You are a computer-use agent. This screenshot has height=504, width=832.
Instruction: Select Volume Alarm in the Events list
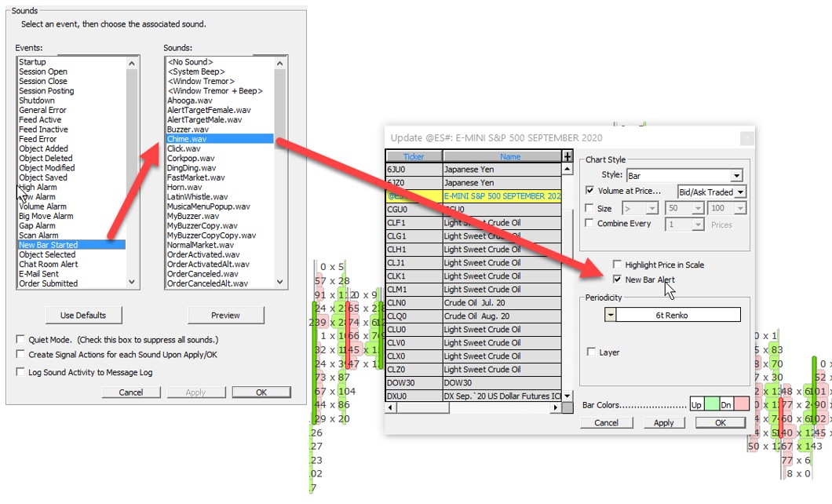point(42,206)
